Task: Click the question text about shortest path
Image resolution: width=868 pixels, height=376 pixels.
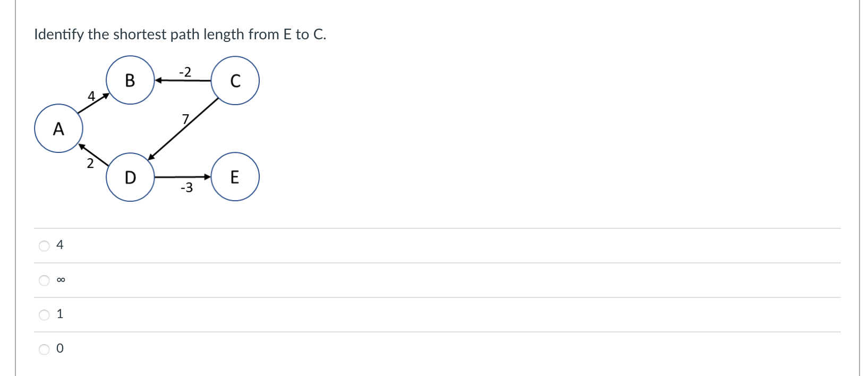Action: pos(180,34)
